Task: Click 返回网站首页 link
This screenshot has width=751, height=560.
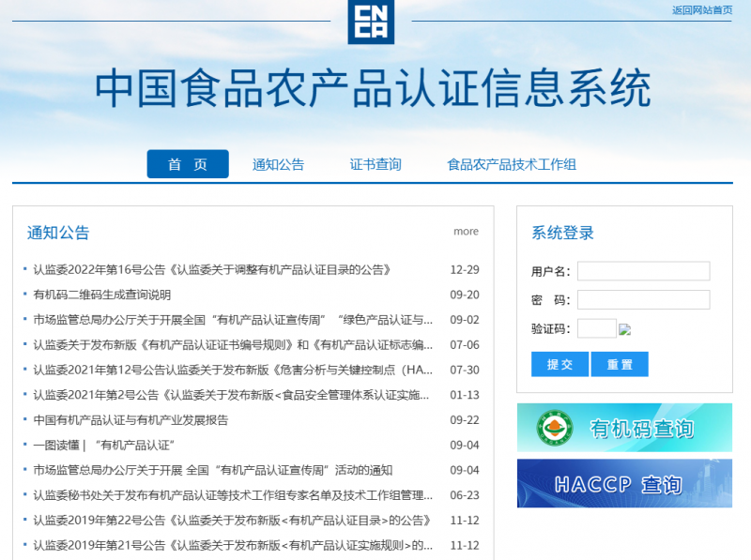Action: (702, 10)
